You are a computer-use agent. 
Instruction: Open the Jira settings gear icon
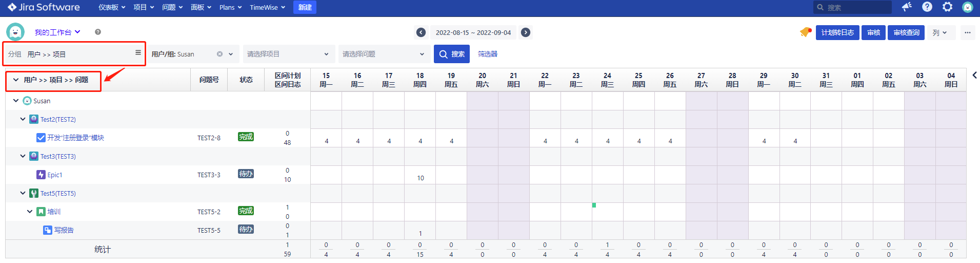(947, 7)
